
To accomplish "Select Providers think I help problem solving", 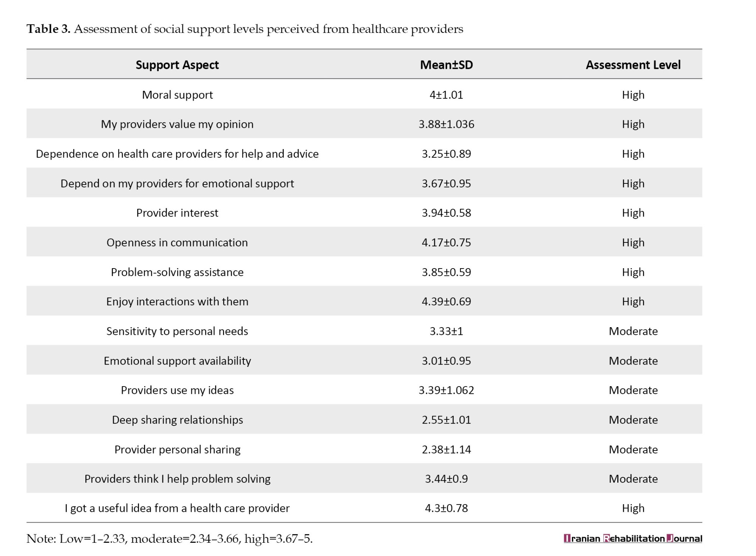I will pyautogui.click(x=177, y=479).
